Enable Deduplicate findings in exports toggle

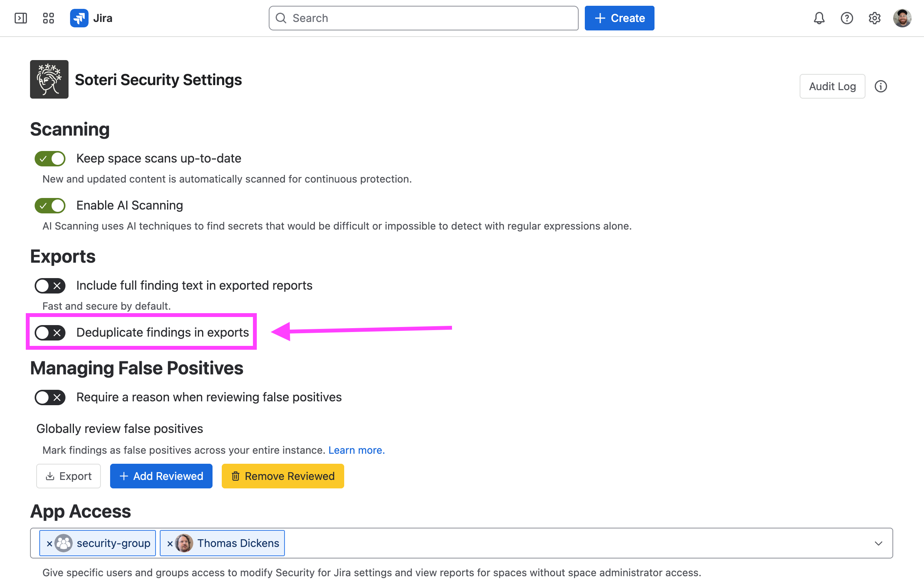pos(50,333)
